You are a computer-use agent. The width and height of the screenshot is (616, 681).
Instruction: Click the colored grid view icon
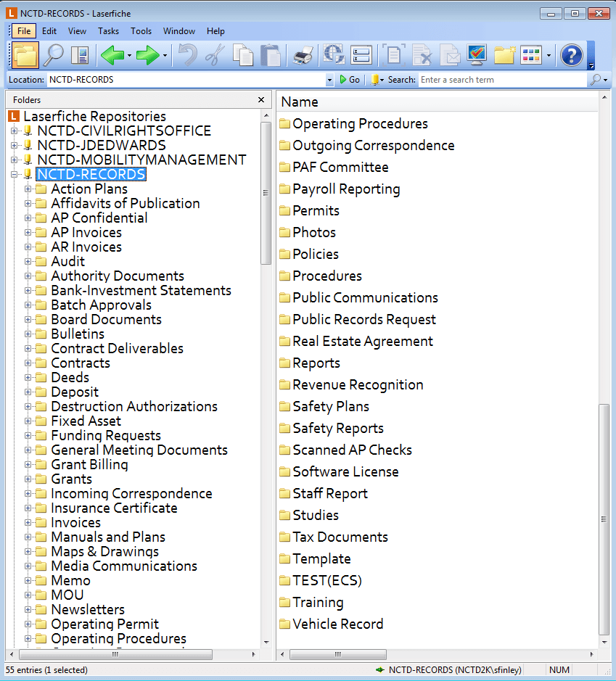[x=531, y=55]
